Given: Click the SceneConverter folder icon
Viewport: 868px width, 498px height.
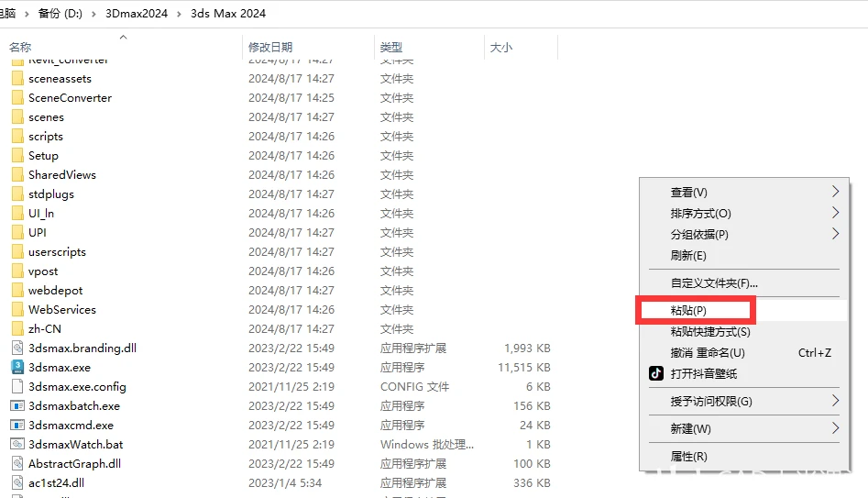Looking at the screenshot, I should (x=17, y=98).
